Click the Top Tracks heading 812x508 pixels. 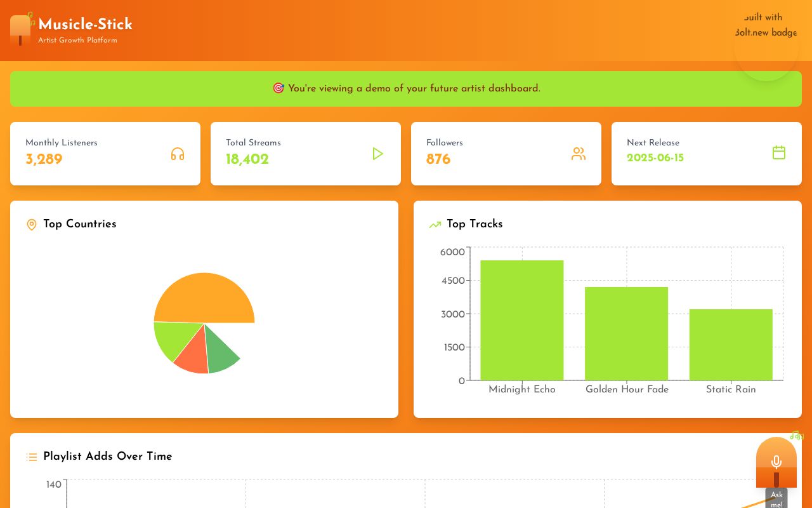click(x=475, y=224)
